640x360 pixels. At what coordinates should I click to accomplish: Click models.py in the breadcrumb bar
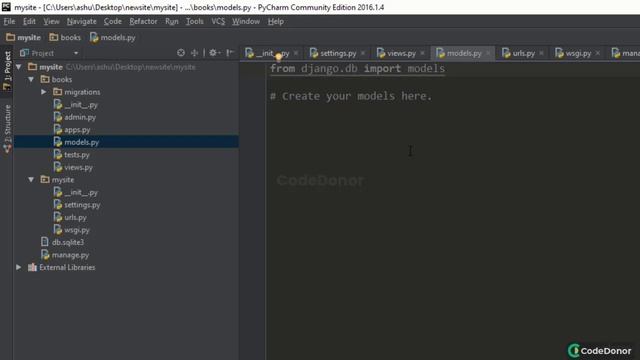click(113, 38)
